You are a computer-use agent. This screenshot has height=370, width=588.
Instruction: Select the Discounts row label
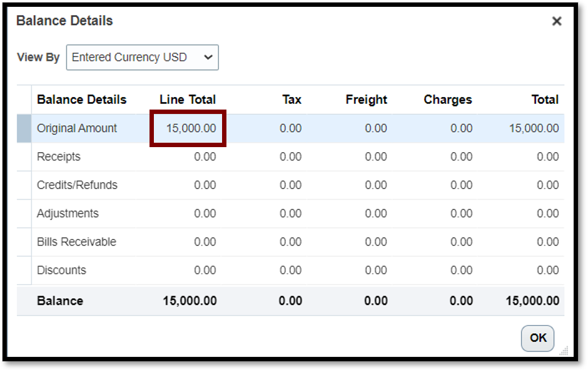point(61,270)
